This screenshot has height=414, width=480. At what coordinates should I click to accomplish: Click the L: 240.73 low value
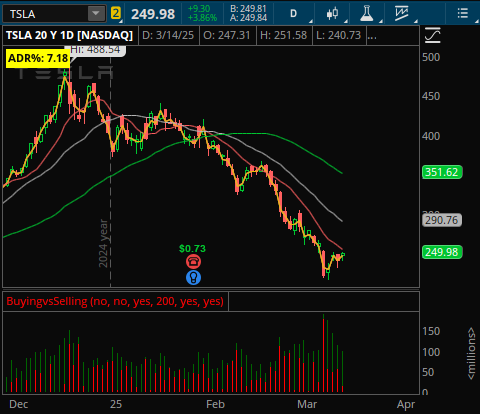(339, 35)
